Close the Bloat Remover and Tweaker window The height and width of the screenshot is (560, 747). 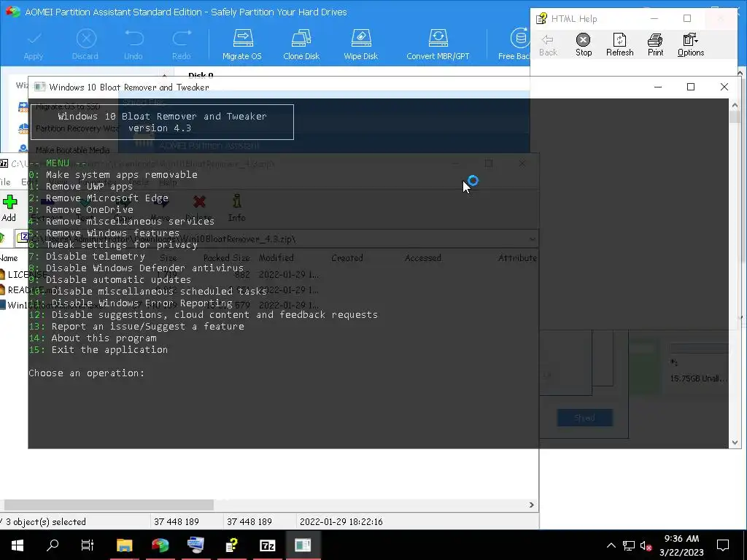pos(724,87)
